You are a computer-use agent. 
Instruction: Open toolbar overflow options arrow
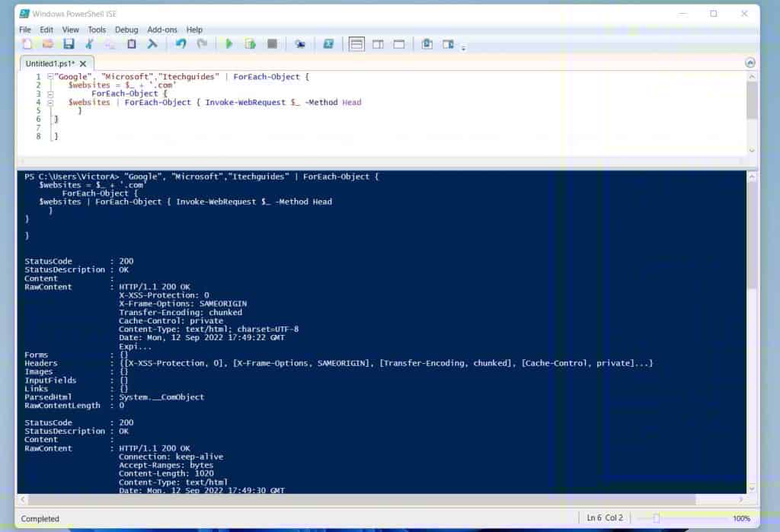(464, 48)
